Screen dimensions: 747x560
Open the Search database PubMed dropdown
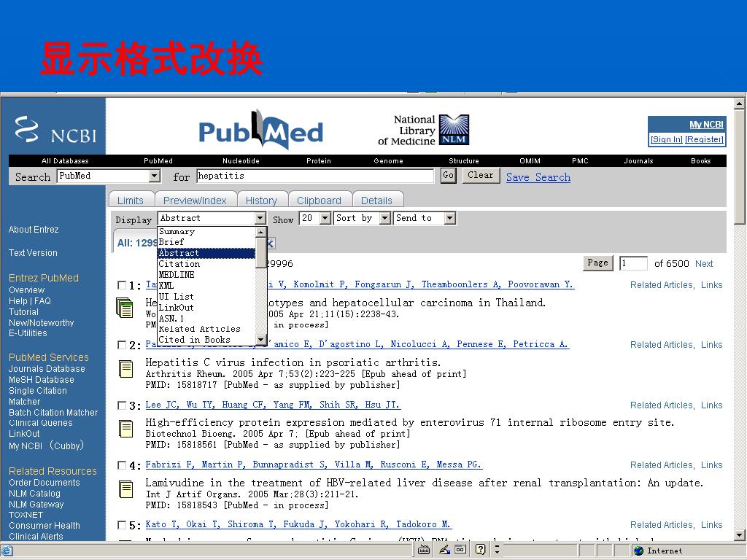pyautogui.click(x=155, y=176)
